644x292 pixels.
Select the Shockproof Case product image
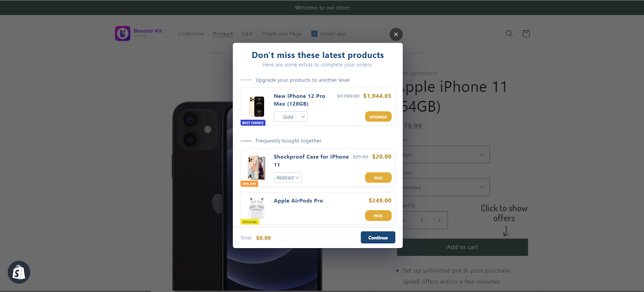tap(257, 168)
